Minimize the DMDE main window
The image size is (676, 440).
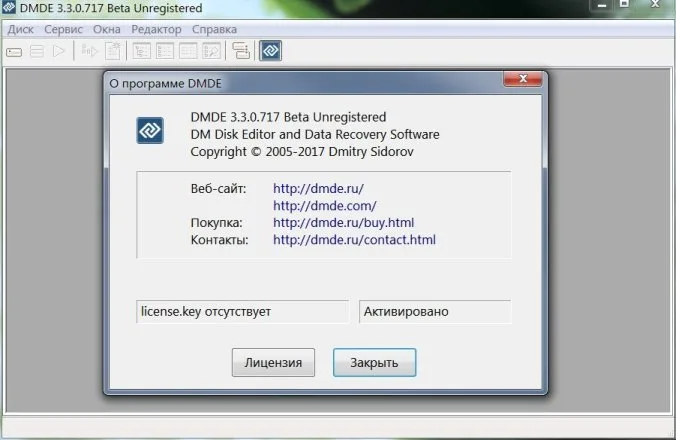(x=602, y=5)
